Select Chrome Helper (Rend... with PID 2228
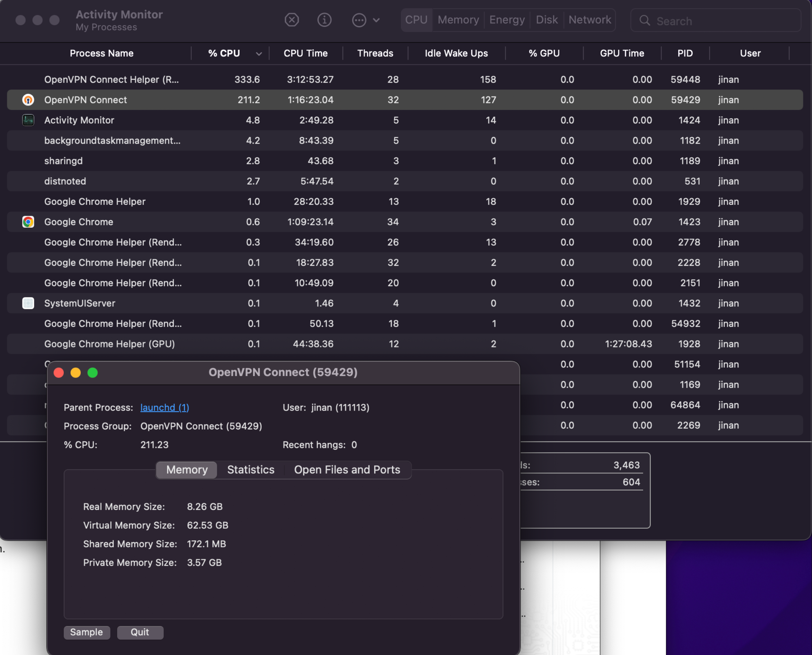 (x=405, y=263)
